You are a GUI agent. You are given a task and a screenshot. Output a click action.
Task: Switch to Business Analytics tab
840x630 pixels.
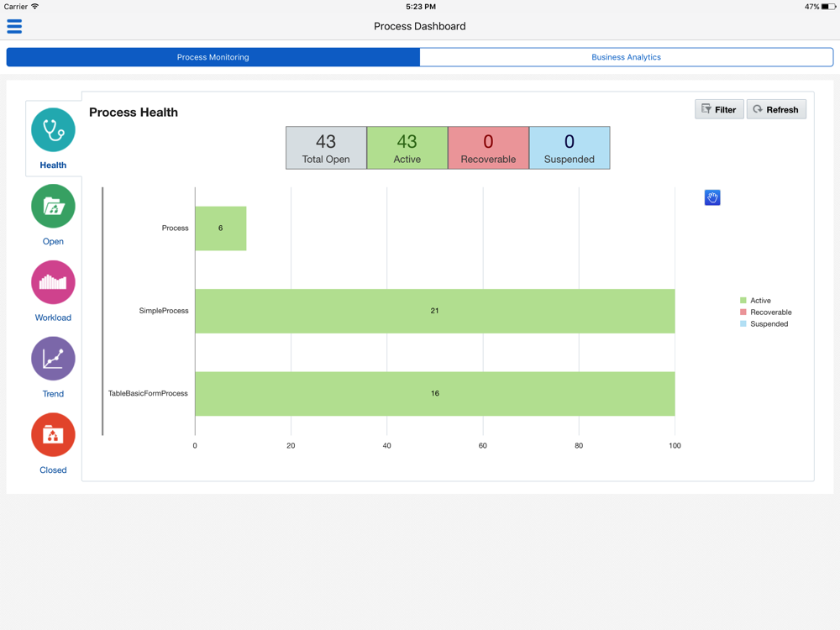pos(627,57)
